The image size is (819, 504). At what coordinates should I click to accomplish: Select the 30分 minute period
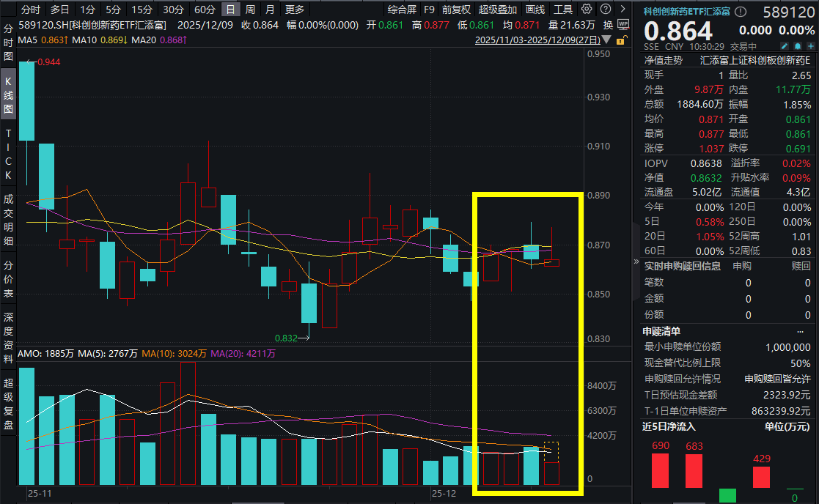pos(173,10)
